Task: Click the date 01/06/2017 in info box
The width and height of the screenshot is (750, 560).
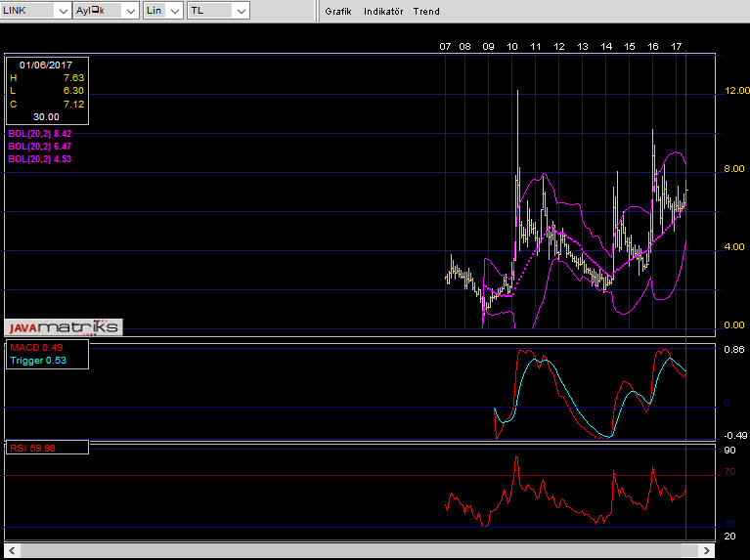Action: [x=46, y=65]
